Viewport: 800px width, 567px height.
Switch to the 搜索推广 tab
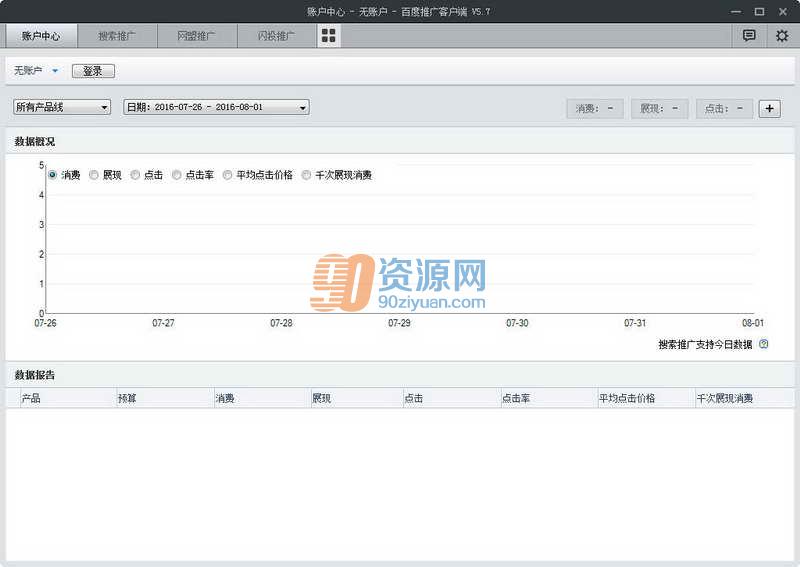coord(117,36)
